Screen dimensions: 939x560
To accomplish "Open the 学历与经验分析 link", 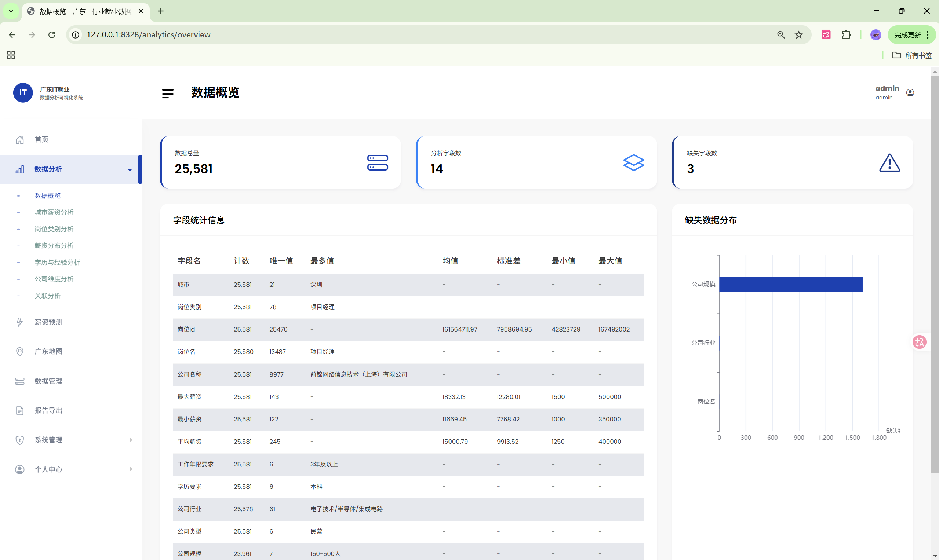I will (57, 262).
